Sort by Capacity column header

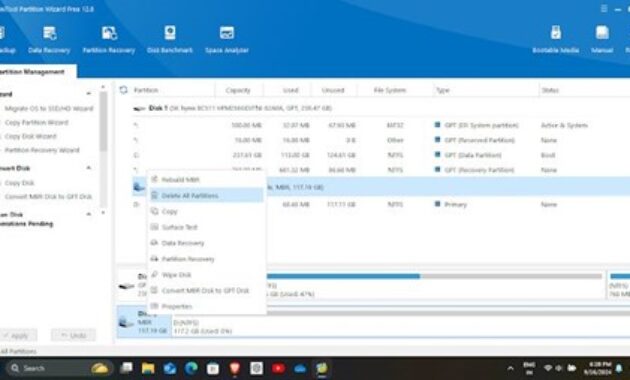click(238, 90)
